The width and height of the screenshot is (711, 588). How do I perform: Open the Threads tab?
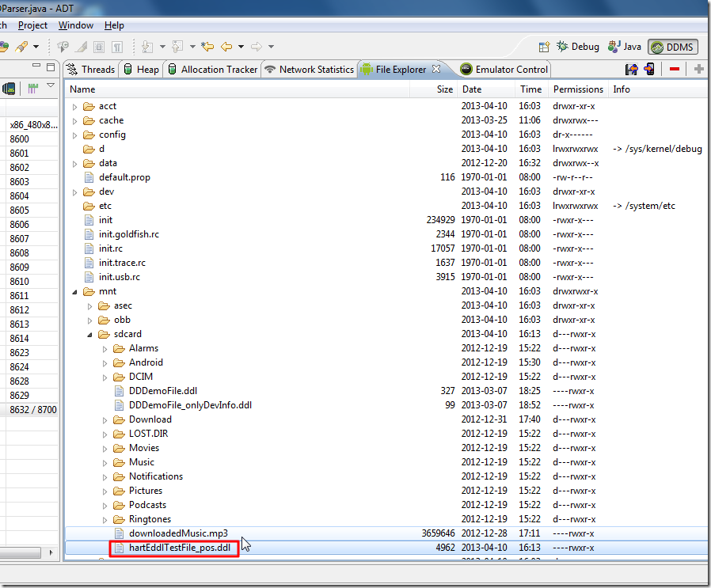pos(91,70)
